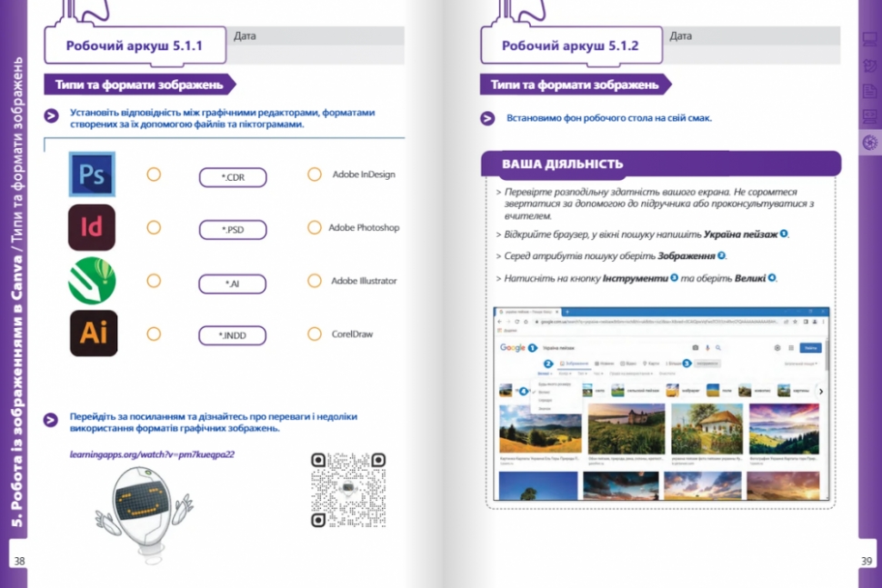Open the Колір filter dropdown

tap(564, 374)
